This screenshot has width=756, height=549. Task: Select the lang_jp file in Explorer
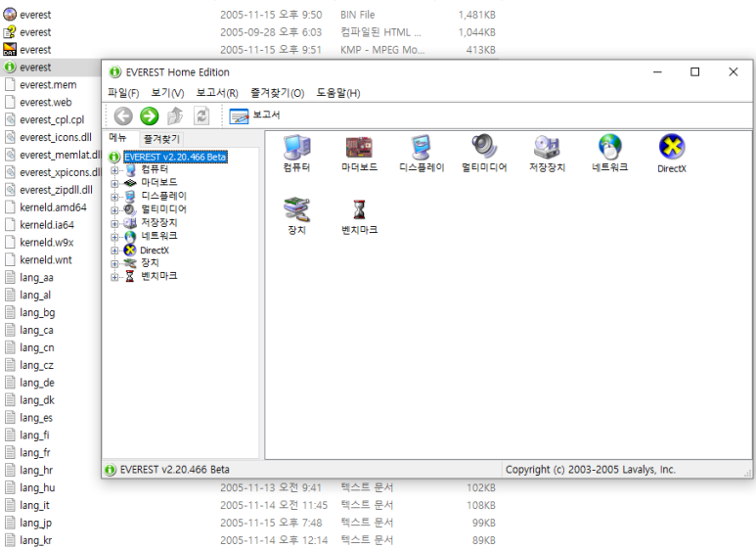[x=35, y=523]
